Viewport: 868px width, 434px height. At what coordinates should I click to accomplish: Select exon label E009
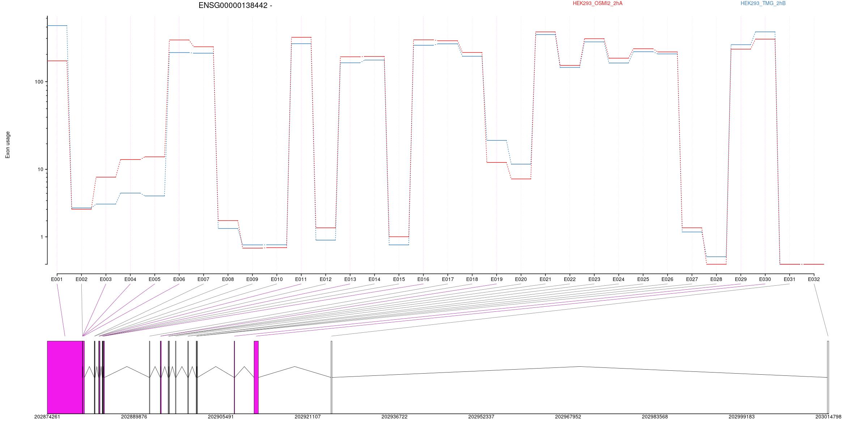(252, 279)
